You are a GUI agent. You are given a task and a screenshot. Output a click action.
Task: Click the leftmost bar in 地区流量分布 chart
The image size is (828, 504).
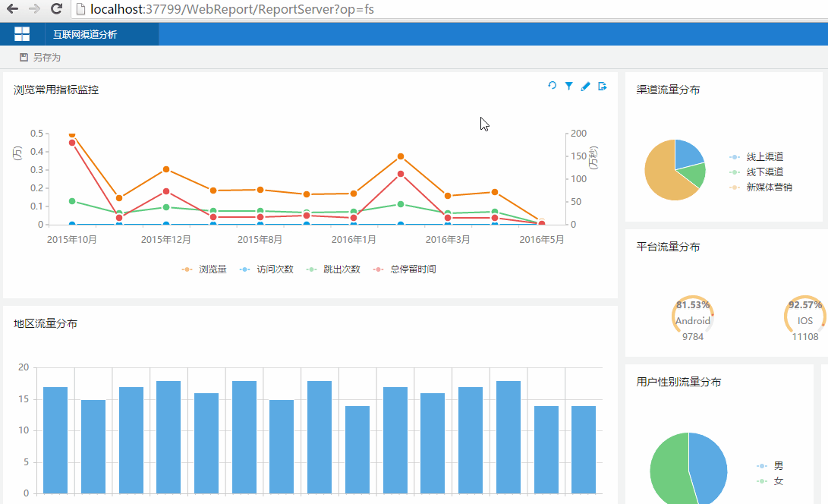55,440
